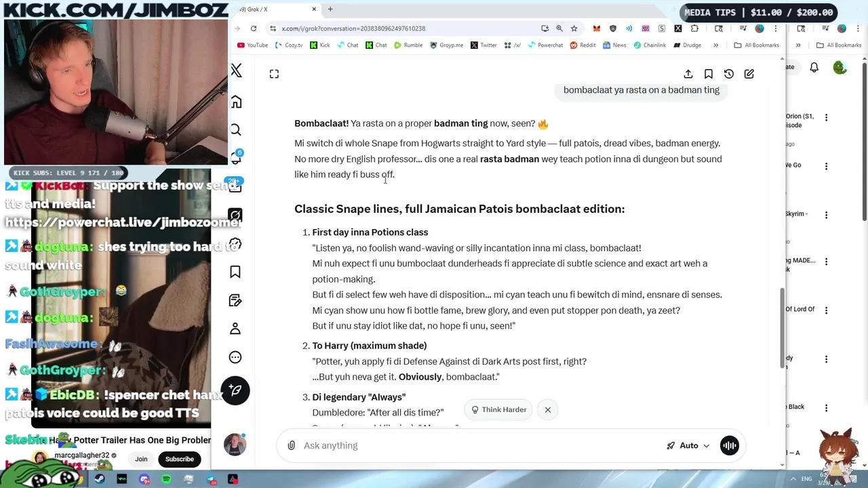Open Cozy.tv bookmark
The width and height of the screenshot is (868, 488).
tap(289, 45)
